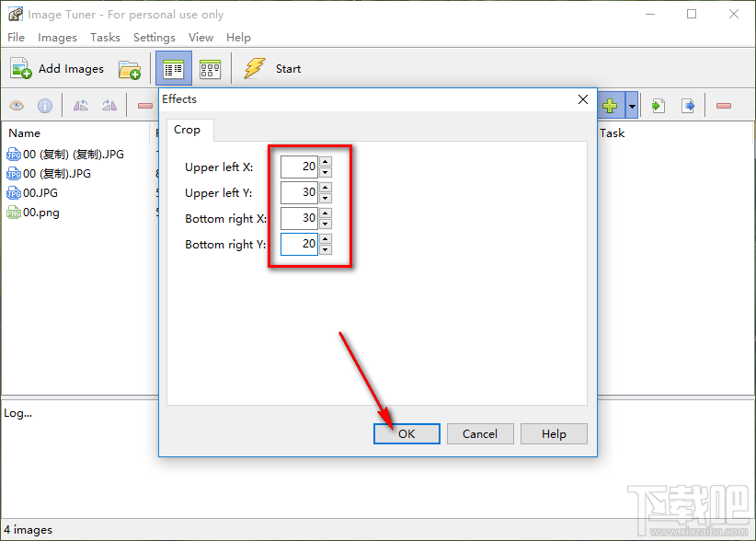Rotate image left icon
The width and height of the screenshot is (756, 541).
(81, 105)
